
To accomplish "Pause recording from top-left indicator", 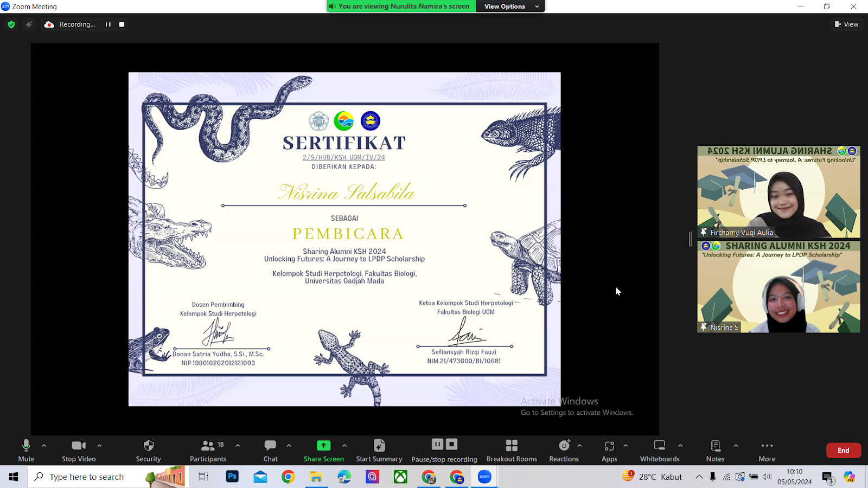I will coord(108,24).
